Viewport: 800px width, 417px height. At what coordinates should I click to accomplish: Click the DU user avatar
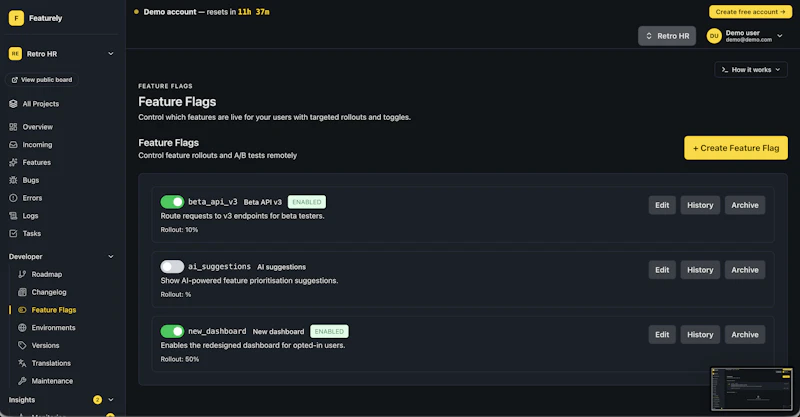tap(714, 36)
